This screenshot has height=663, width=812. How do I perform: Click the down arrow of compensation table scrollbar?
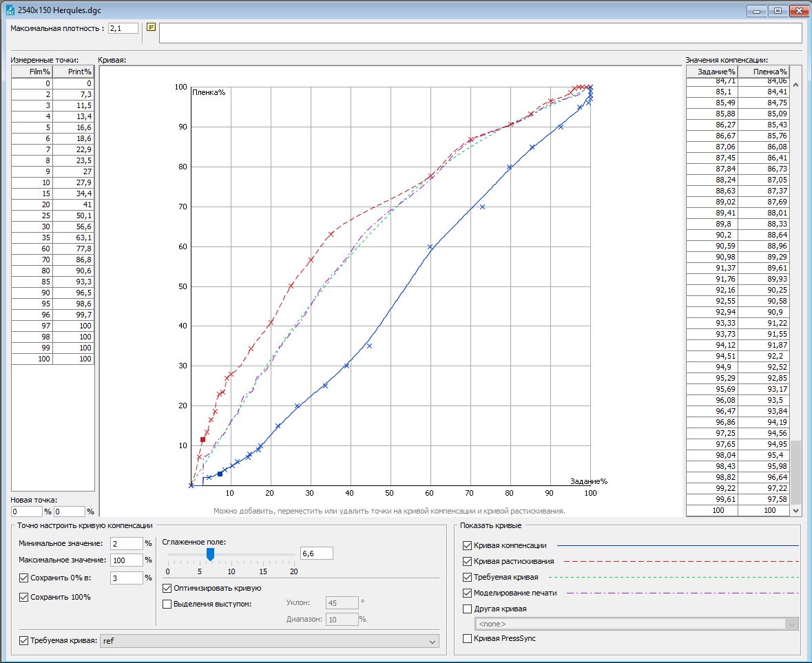coord(796,510)
